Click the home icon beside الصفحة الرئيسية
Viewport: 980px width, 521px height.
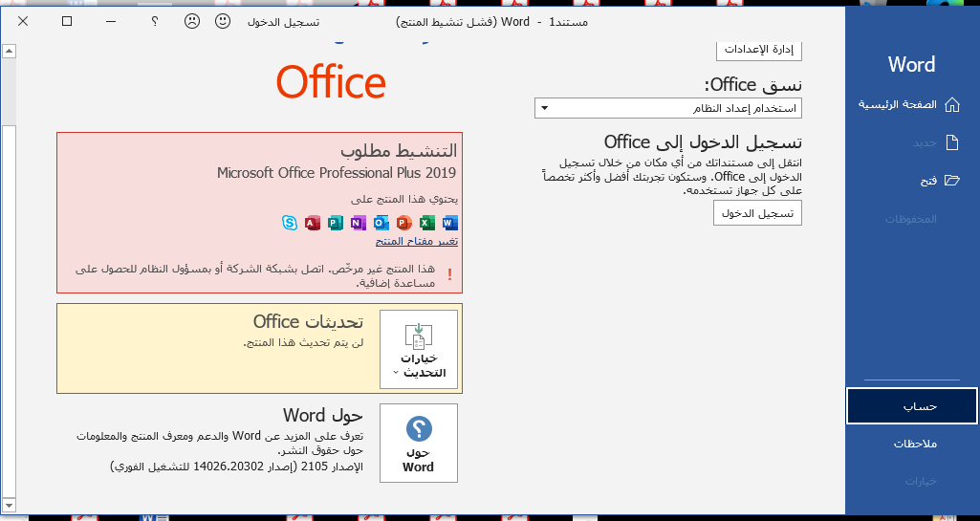[x=952, y=104]
